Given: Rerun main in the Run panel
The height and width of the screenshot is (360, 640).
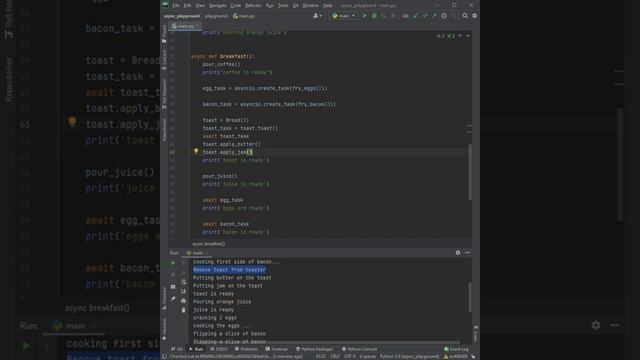Looking at the screenshot, I should pos(173,263).
